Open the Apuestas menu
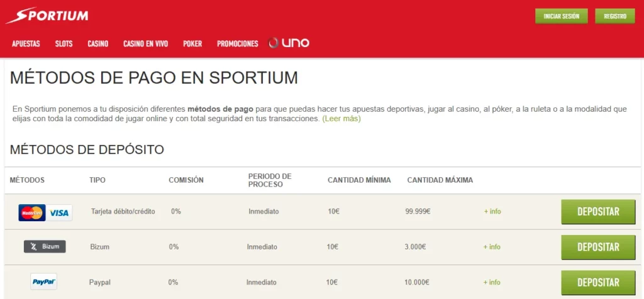Image resolution: width=644 pixels, height=299 pixels. click(x=26, y=43)
